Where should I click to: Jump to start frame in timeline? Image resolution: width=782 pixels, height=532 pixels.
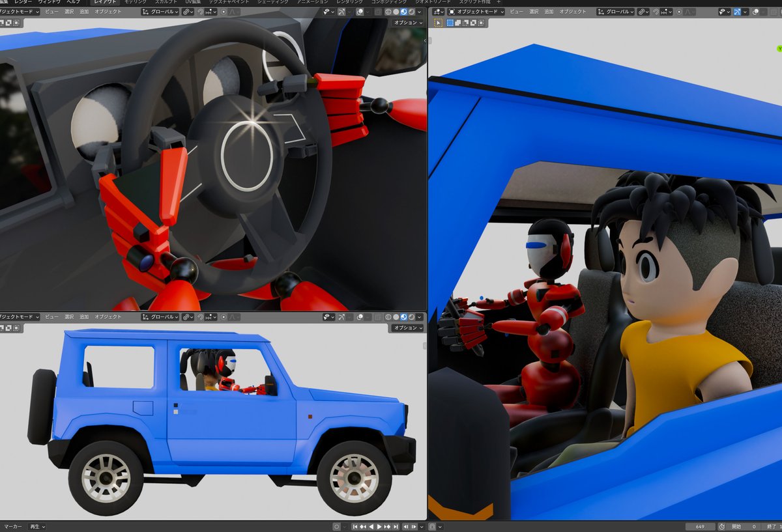355,526
